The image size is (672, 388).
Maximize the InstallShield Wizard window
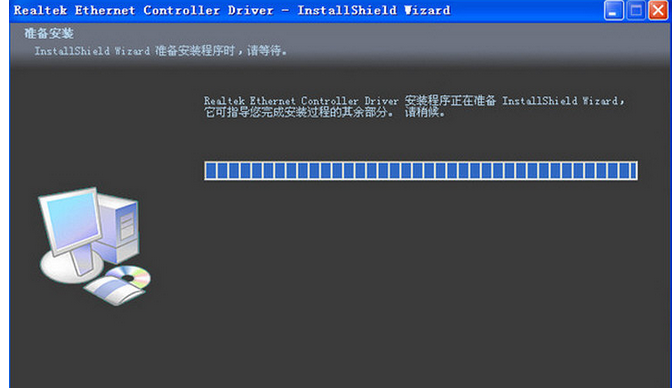click(636, 10)
